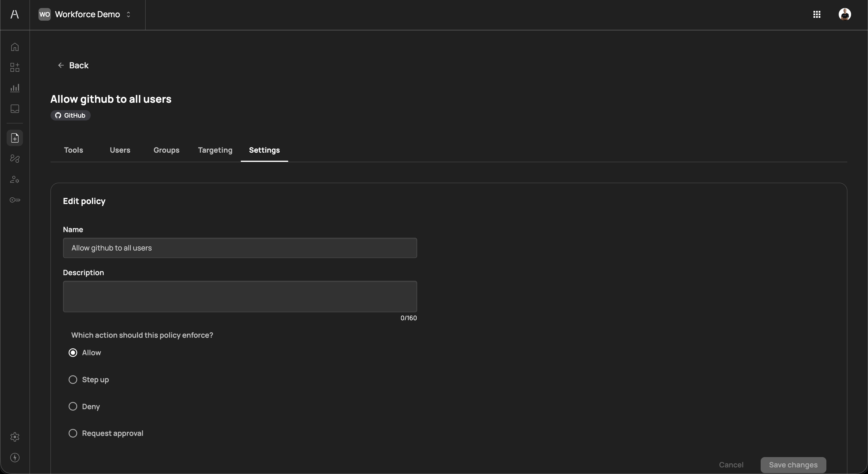Expand the Workforce Demo workspace switcher

(87, 14)
